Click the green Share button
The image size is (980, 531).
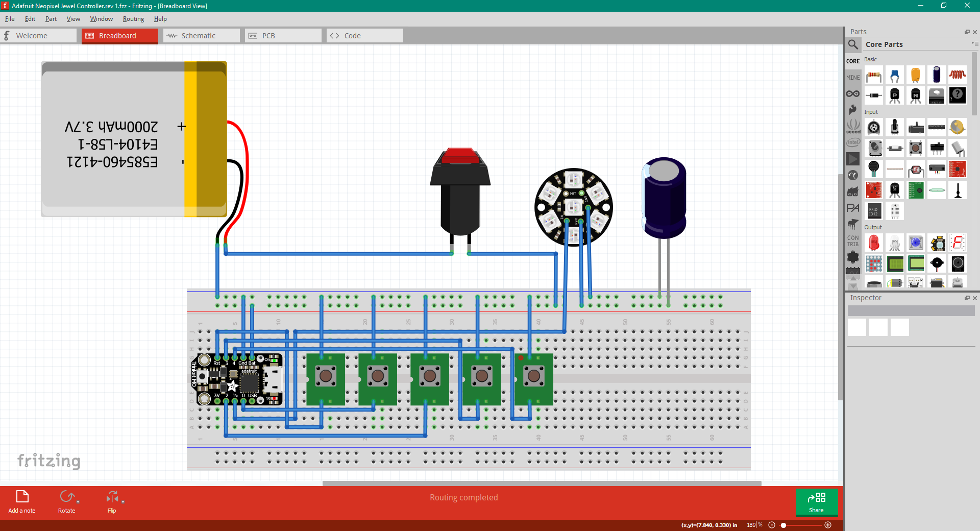click(x=817, y=502)
